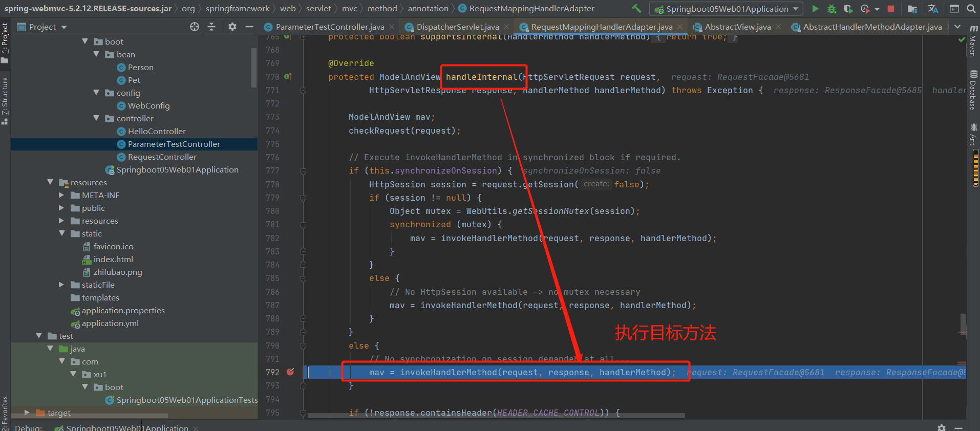Expand the META-INF folder

click(x=61, y=195)
